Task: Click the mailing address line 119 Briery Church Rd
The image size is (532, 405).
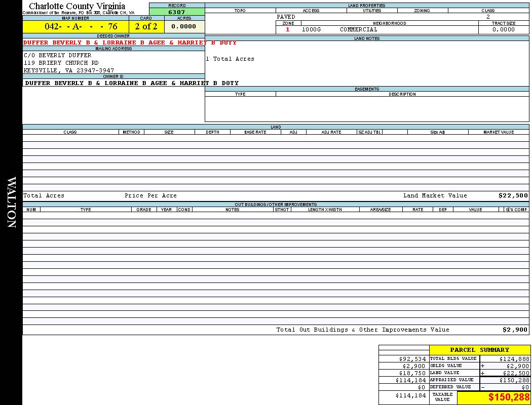Action: [61, 63]
